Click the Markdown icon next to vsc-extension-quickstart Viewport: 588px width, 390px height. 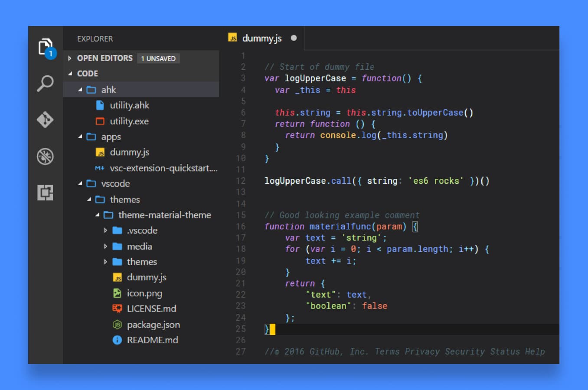(x=99, y=168)
